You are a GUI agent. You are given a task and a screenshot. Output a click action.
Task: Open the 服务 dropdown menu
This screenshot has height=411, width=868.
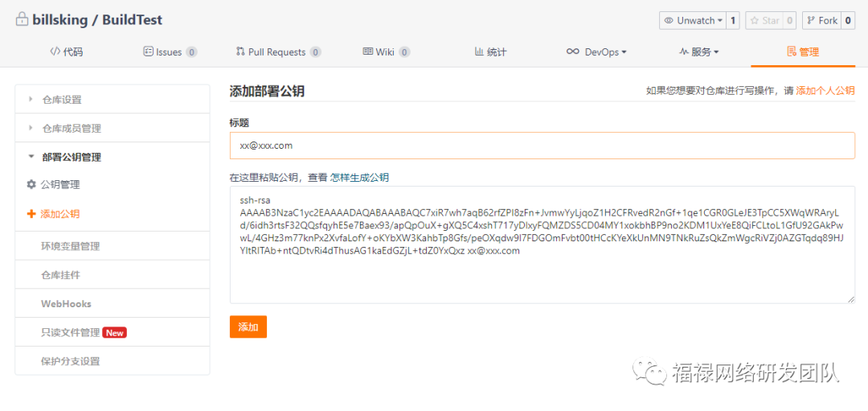point(698,52)
